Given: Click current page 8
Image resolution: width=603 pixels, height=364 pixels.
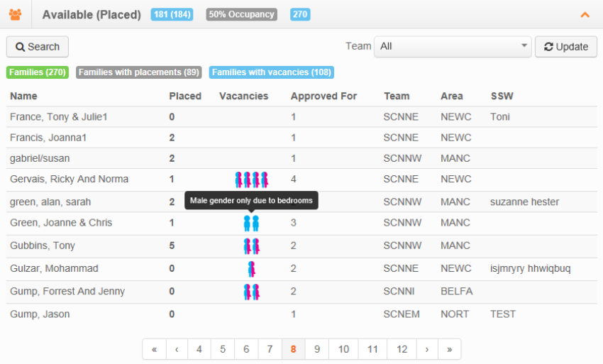Looking at the screenshot, I should (x=294, y=349).
